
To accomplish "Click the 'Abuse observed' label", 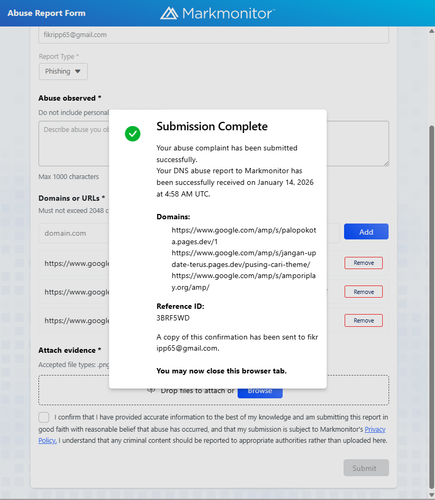I will click(69, 98).
